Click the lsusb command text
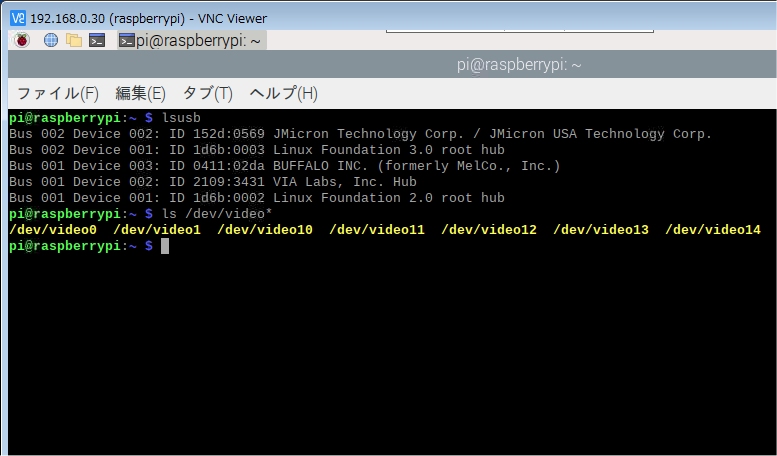This screenshot has height=456, width=777. coord(181,118)
